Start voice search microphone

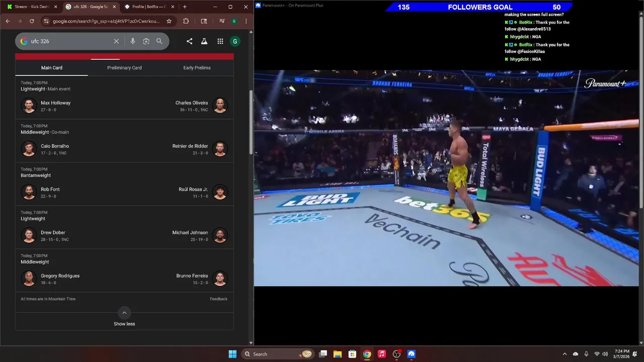pyautogui.click(x=133, y=41)
